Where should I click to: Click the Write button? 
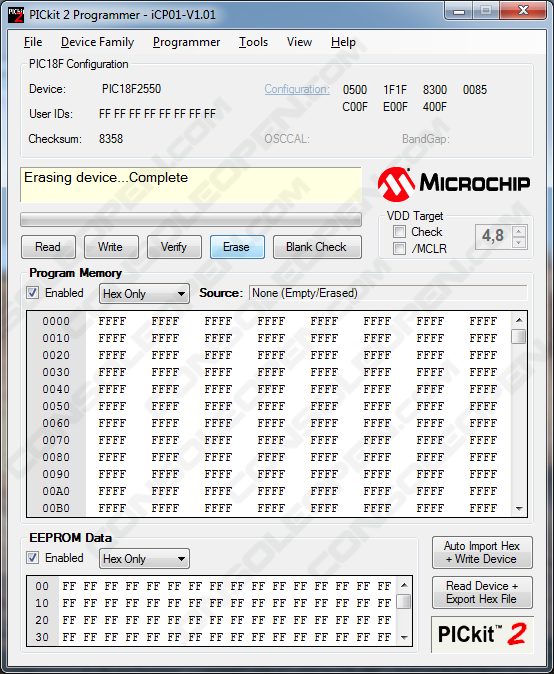pos(111,247)
